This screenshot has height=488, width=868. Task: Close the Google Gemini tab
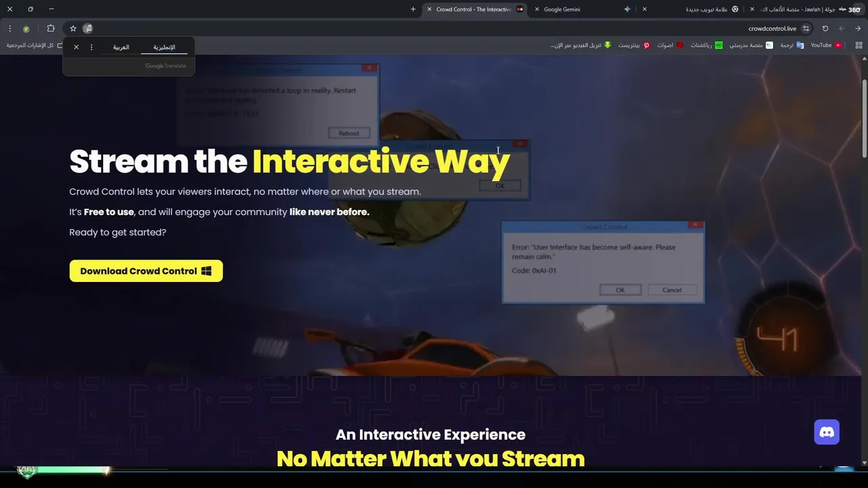537,9
